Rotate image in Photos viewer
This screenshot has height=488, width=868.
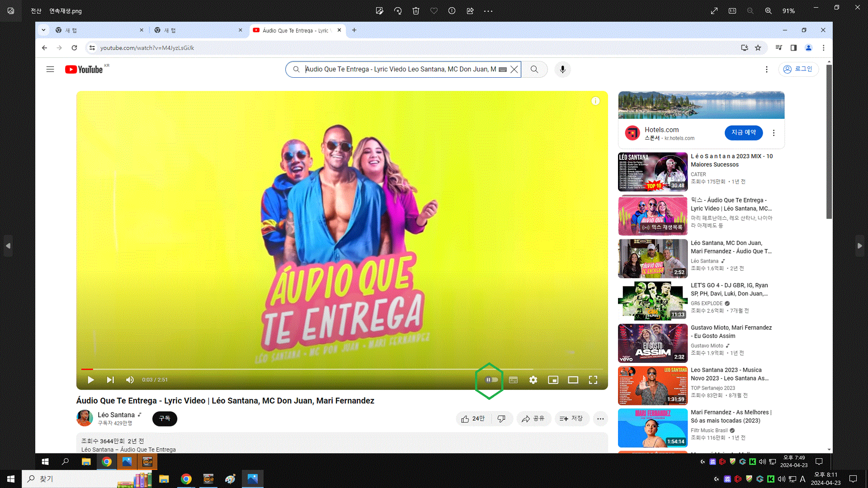[x=398, y=11]
